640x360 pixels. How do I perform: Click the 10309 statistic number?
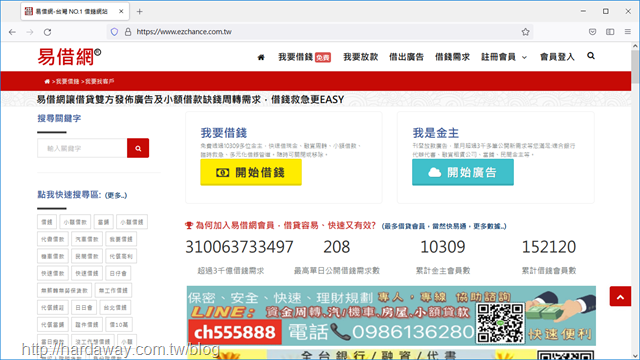(443, 247)
